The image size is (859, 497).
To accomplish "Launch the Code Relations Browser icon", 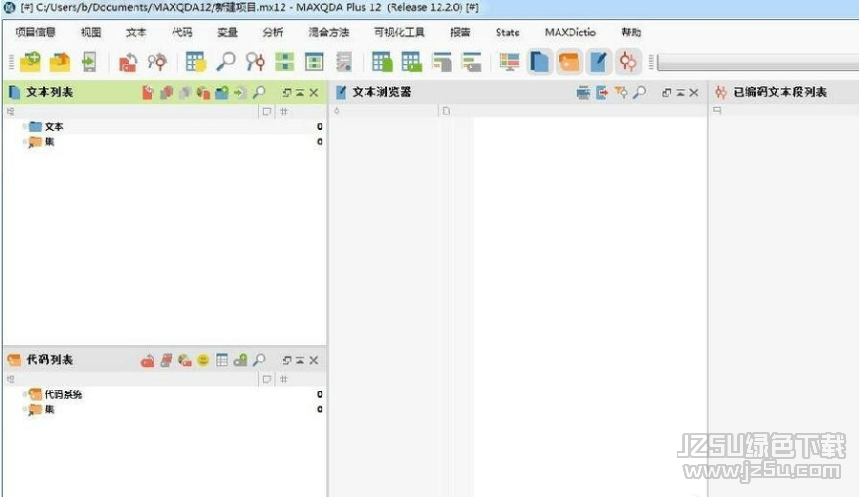I will click(314, 62).
